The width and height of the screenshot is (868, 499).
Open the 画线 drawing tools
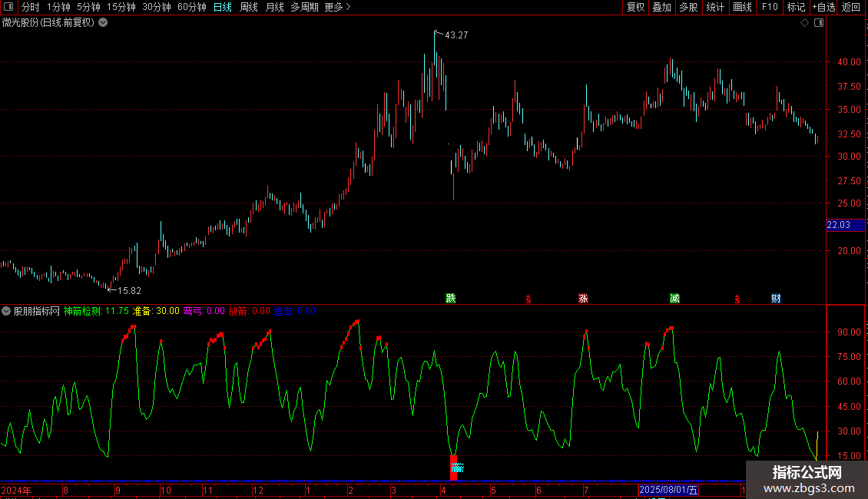742,7
